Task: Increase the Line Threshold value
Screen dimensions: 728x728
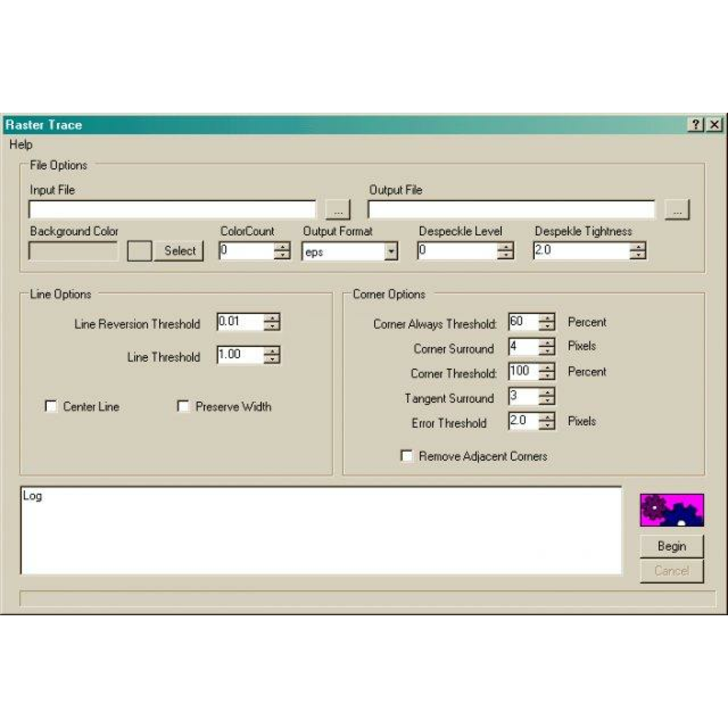Action: pyautogui.click(x=272, y=351)
